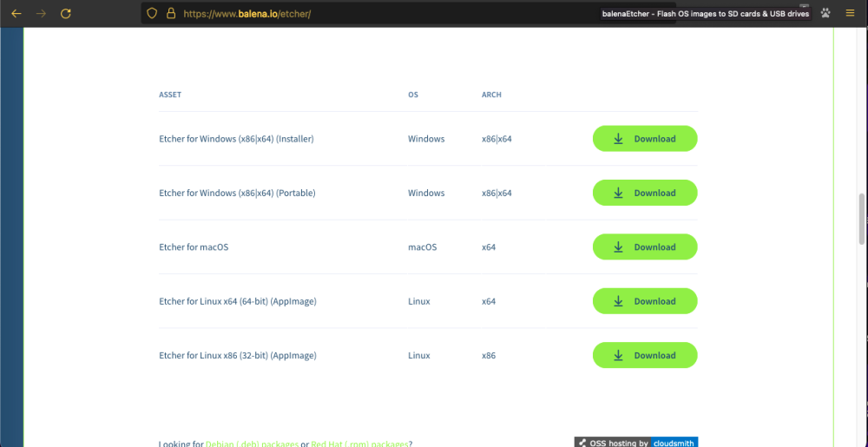The height and width of the screenshot is (447, 868).
Task: Download Etcher for macOS
Action: coord(645,247)
